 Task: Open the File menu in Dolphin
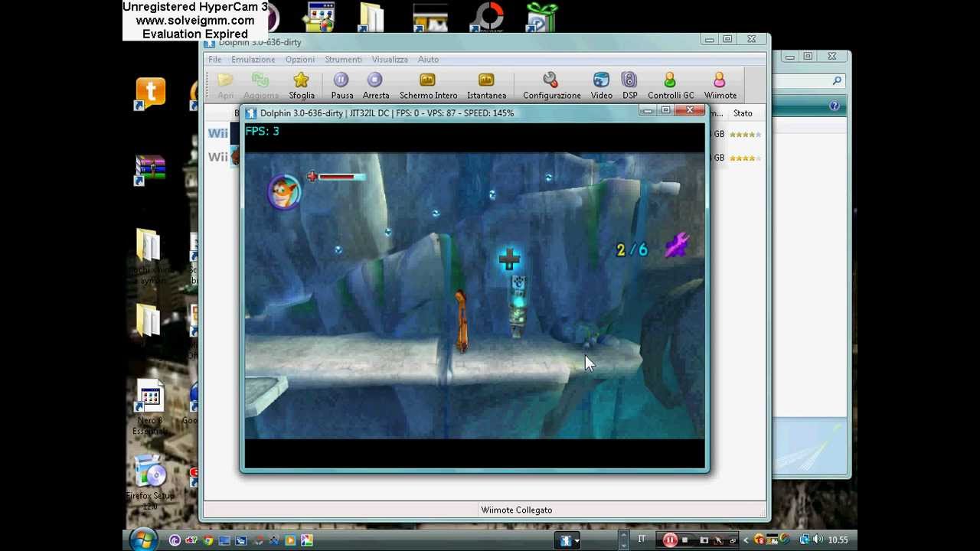point(215,59)
